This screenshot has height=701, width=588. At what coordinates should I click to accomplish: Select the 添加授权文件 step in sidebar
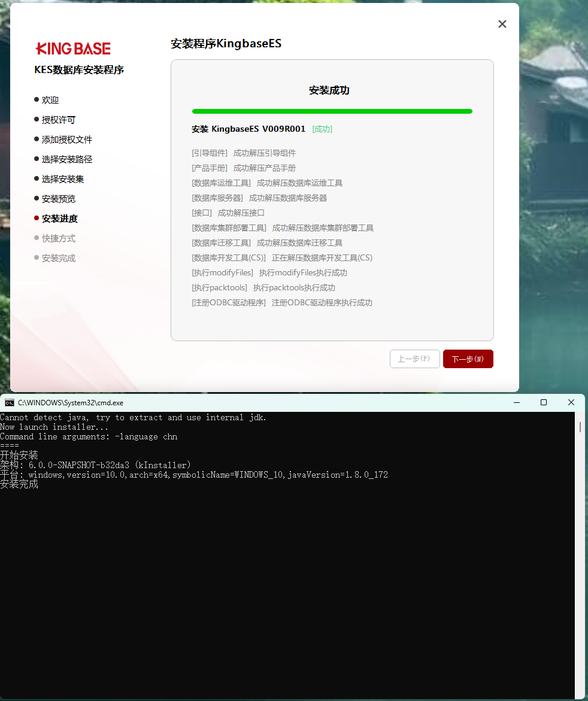63,139
